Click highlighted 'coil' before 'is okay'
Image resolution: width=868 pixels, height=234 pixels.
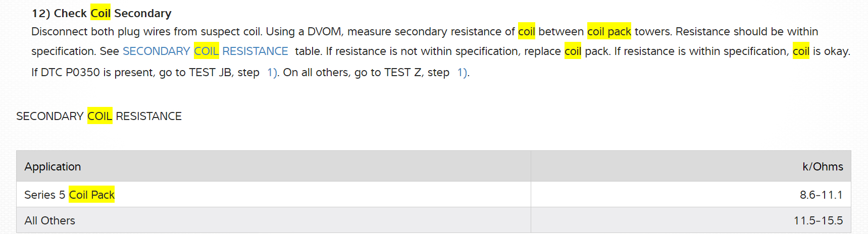click(x=801, y=51)
